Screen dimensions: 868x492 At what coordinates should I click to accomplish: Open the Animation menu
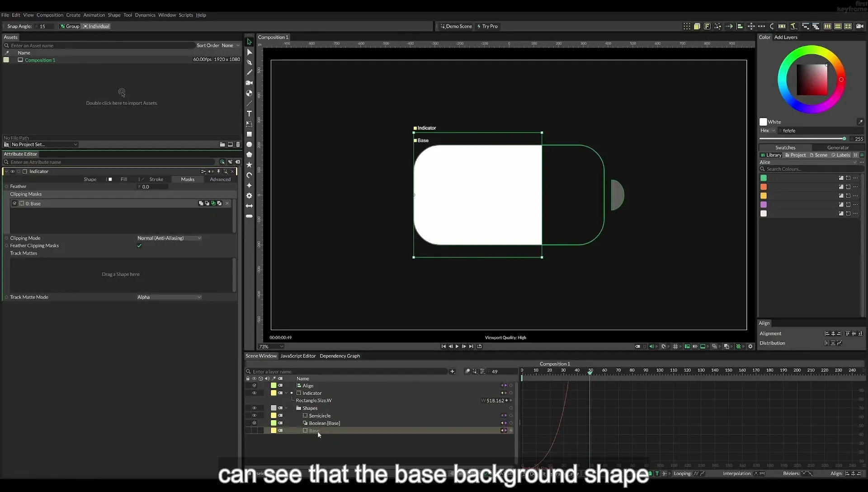[x=94, y=15]
